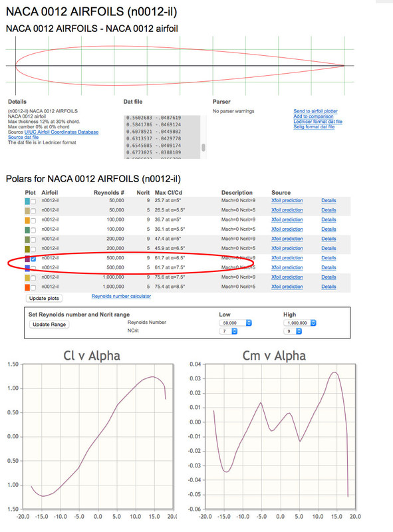Open Details link for 200,000 Ncrit 9 row

click(x=328, y=239)
